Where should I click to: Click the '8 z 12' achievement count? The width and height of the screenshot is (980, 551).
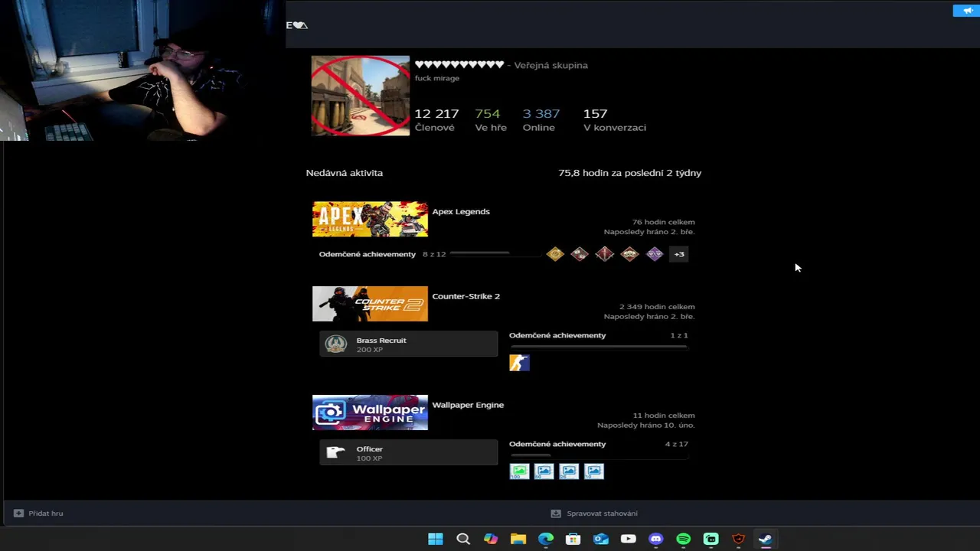[434, 254]
